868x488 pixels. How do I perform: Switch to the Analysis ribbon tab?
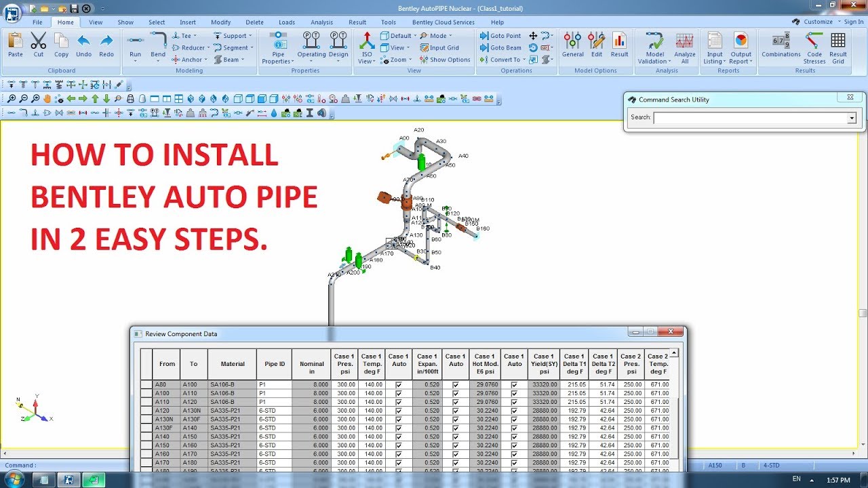tap(322, 22)
